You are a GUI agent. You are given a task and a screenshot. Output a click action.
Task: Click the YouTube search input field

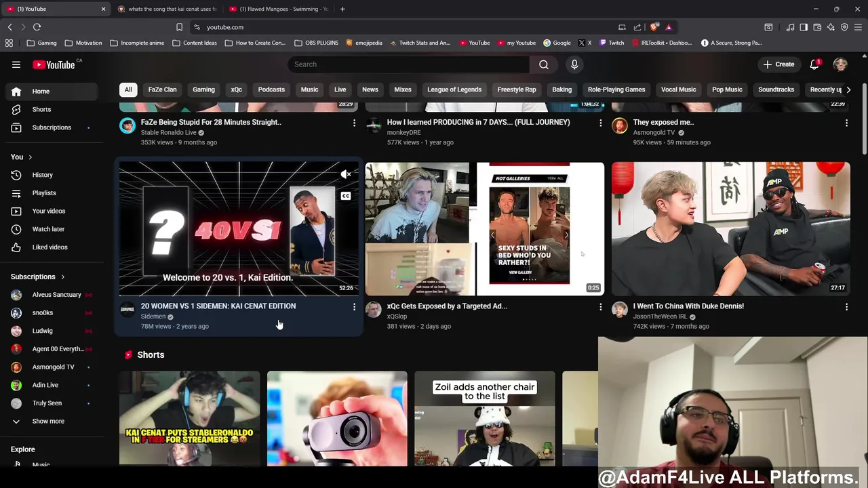tap(409, 64)
